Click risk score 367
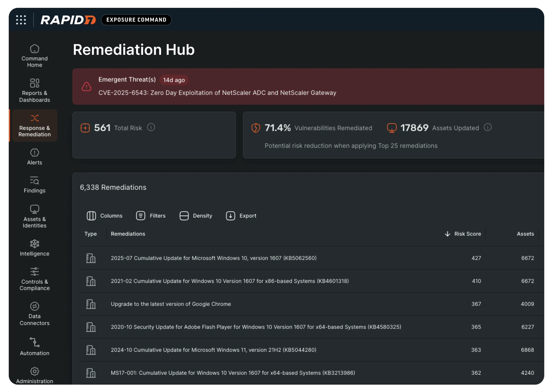The height and width of the screenshot is (392, 553). point(476,304)
